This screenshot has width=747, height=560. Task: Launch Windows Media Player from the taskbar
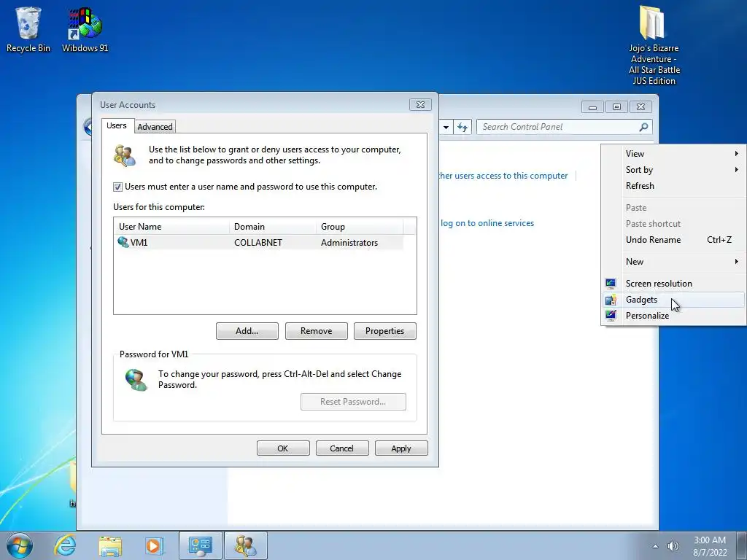(154, 545)
